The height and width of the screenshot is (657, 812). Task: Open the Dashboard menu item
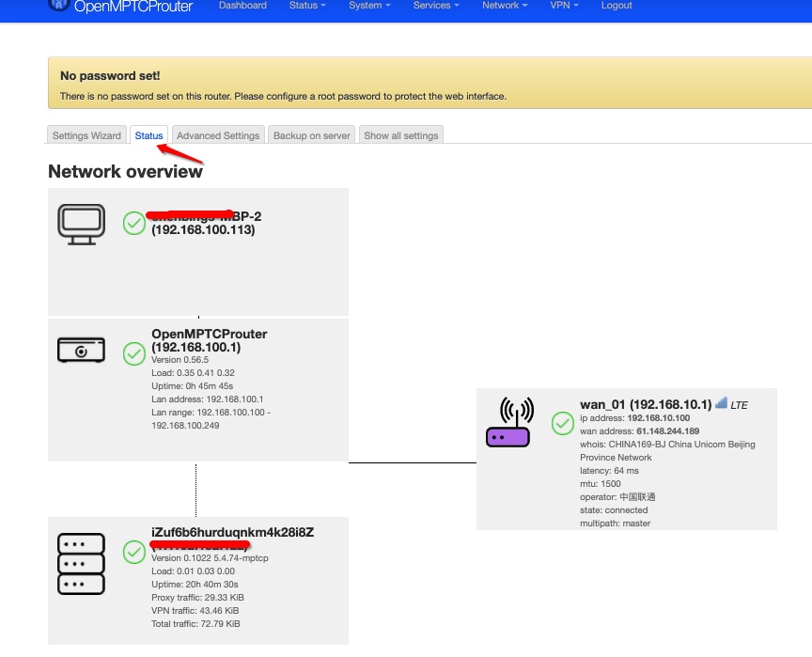(x=242, y=6)
